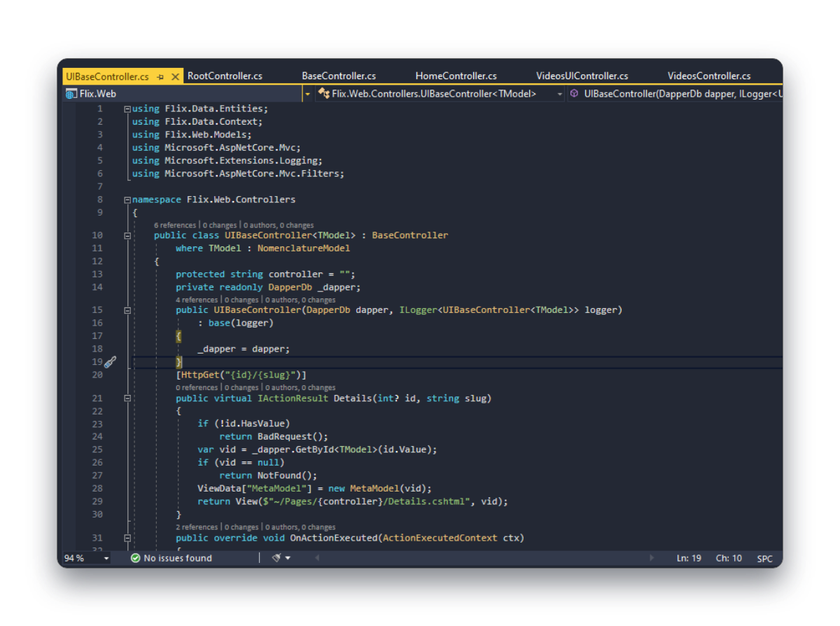Open the 6 references CodeLens link

175,225
